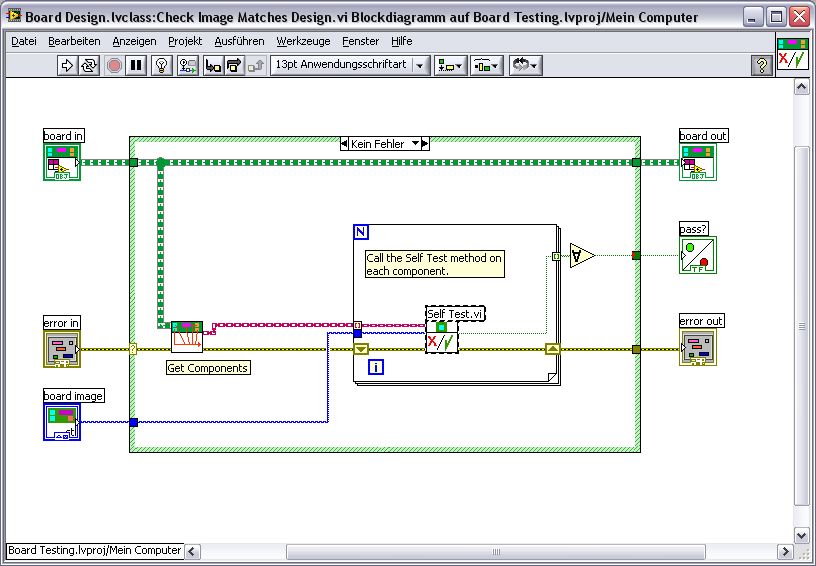Image resolution: width=816 pixels, height=566 pixels.
Task: Click horizontal scrollbar right arrow
Action: pyautogui.click(x=785, y=551)
